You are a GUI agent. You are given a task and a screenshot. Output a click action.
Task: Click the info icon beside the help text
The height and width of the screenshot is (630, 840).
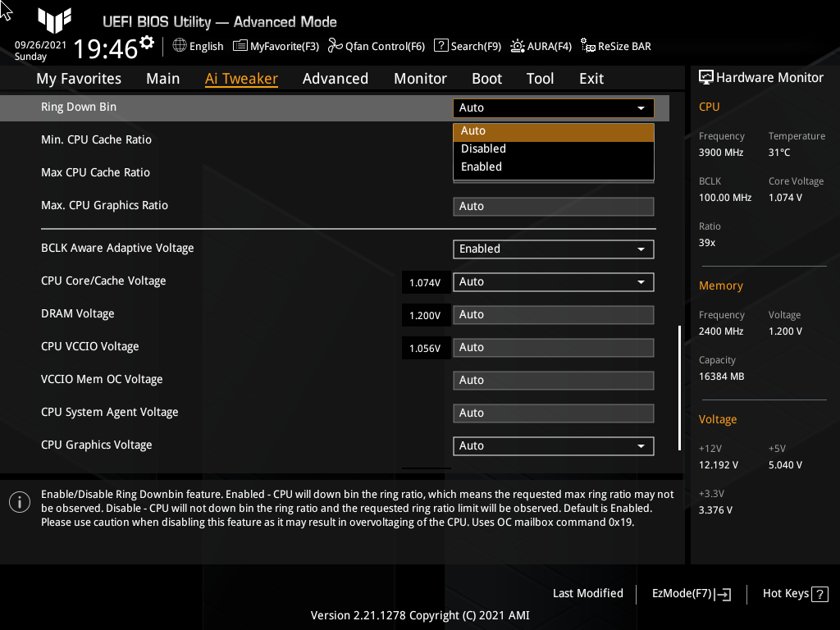click(x=19, y=502)
